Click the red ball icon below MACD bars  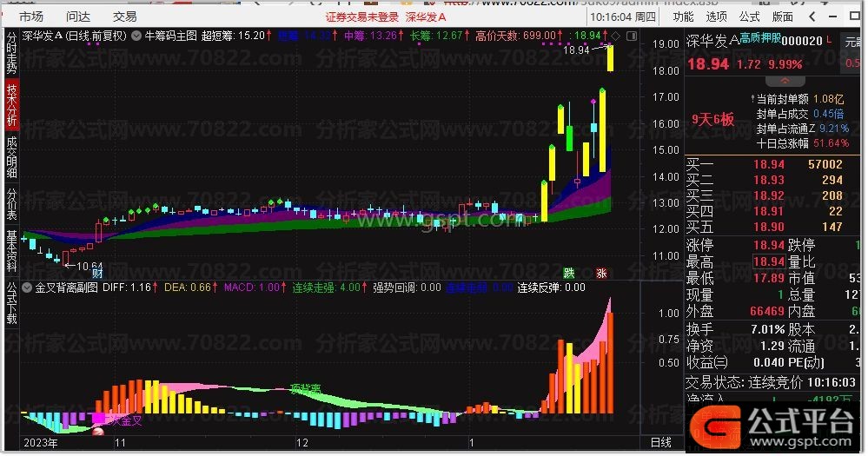point(98,433)
